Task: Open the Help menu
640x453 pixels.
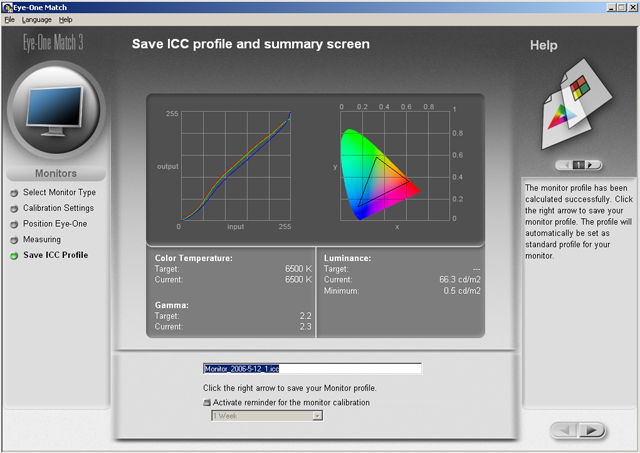Action: click(x=65, y=20)
